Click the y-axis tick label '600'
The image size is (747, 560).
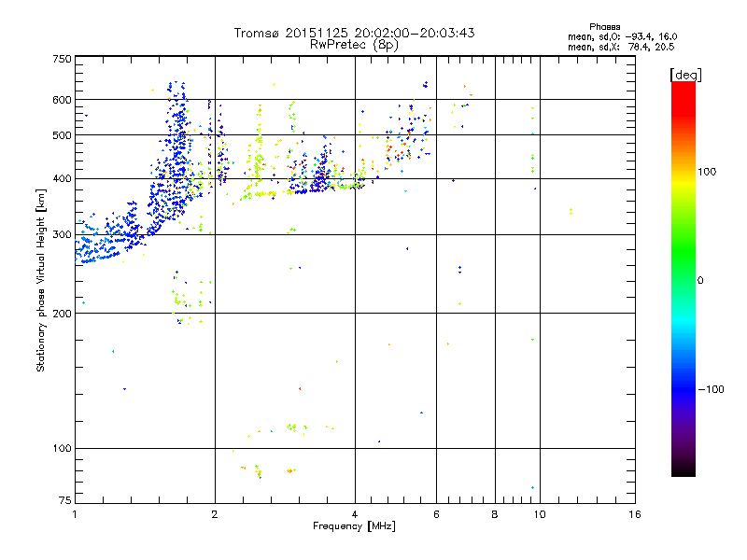tap(62, 100)
